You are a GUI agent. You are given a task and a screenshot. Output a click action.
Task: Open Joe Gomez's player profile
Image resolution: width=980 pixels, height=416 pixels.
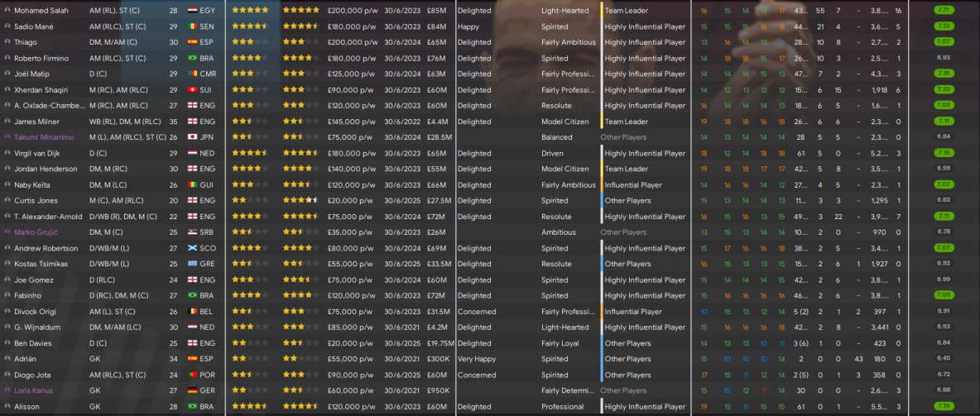point(34,280)
